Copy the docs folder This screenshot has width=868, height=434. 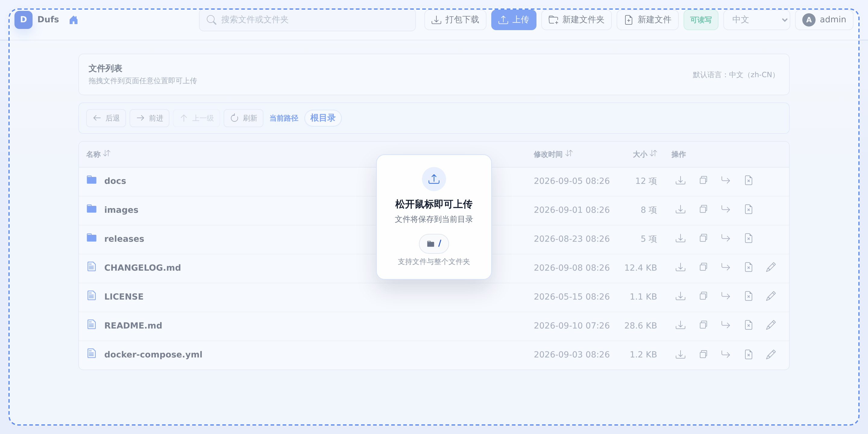pyautogui.click(x=703, y=181)
